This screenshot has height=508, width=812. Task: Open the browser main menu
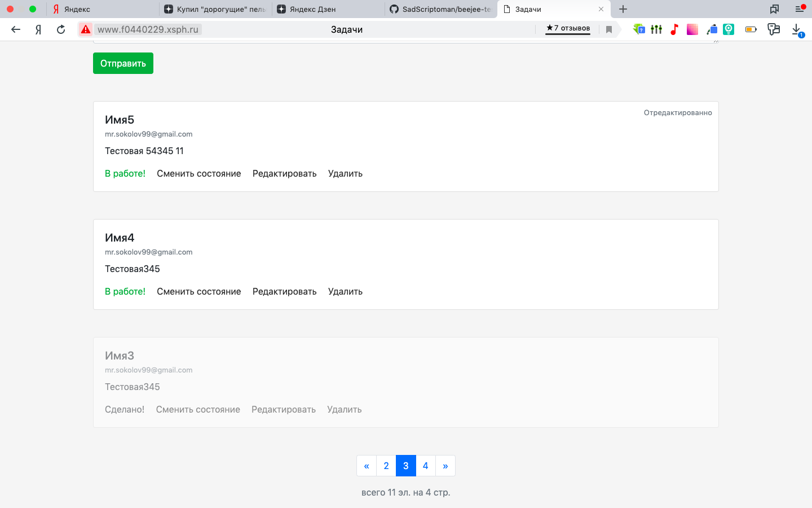[x=800, y=9]
